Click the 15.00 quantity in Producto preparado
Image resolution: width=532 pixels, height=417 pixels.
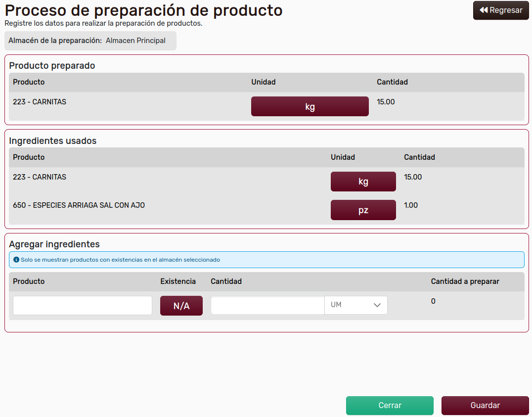(x=386, y=102)
